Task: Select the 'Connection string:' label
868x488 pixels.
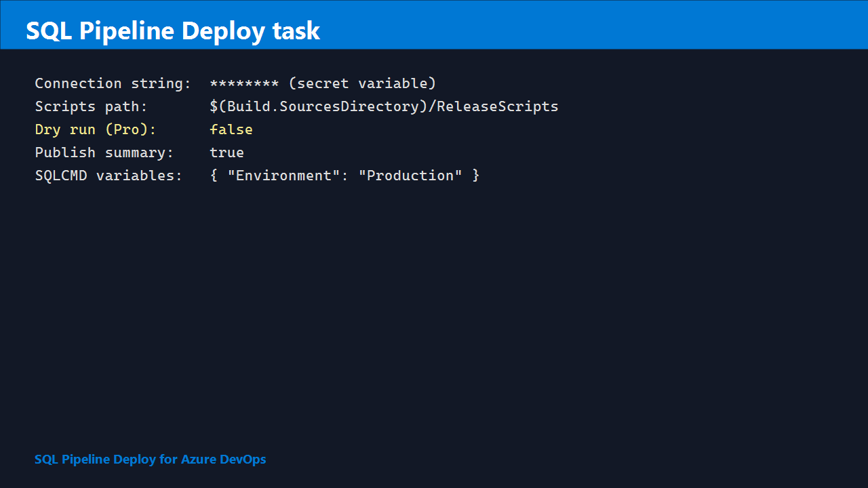Action: [x=113, y=83]
